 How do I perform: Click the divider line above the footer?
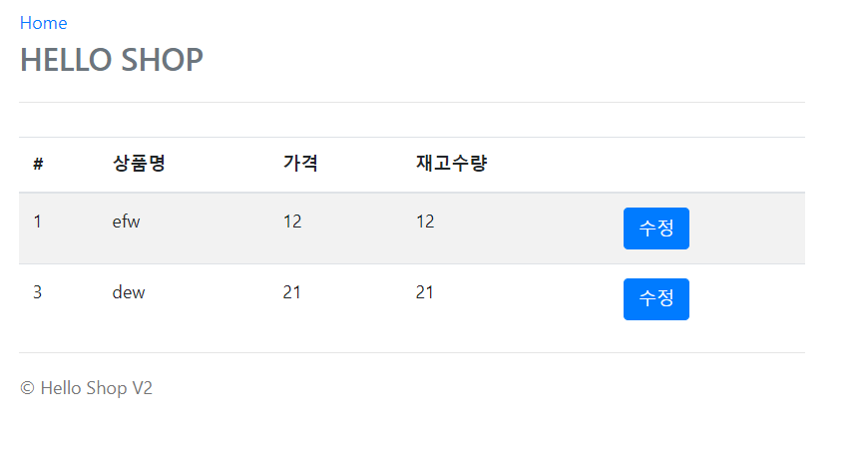411,352
